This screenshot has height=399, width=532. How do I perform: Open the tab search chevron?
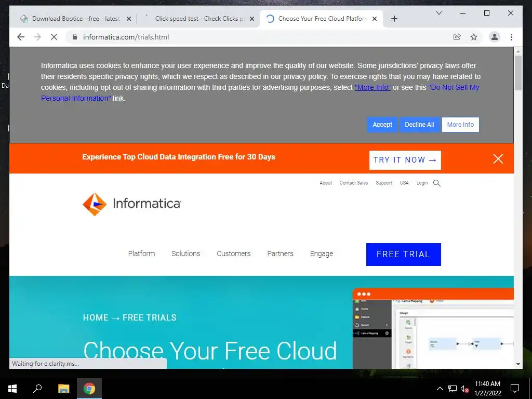tap(438, 13)
